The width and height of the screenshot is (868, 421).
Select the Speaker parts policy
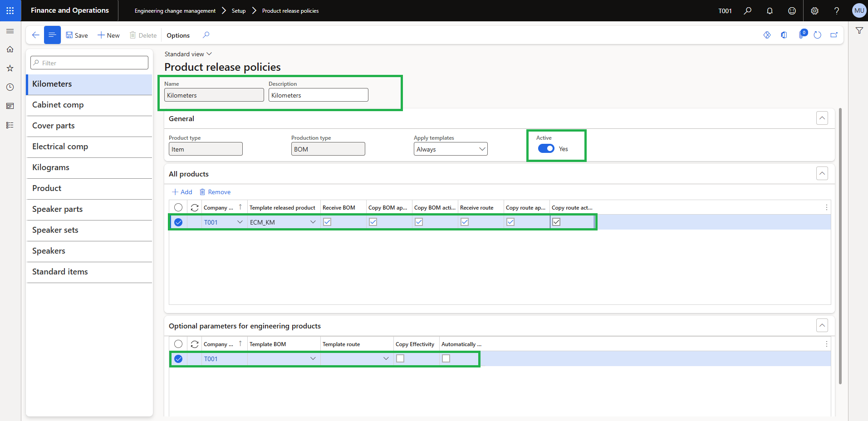(57, 209)
